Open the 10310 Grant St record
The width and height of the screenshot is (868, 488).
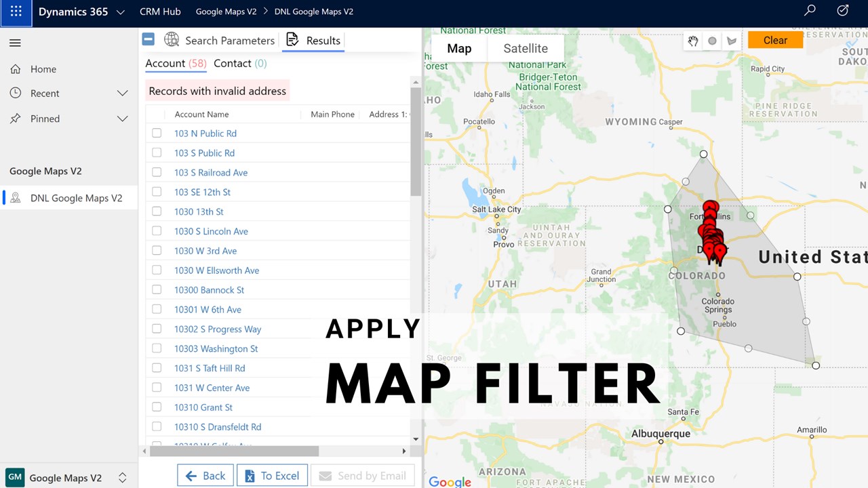pos(203,407)
